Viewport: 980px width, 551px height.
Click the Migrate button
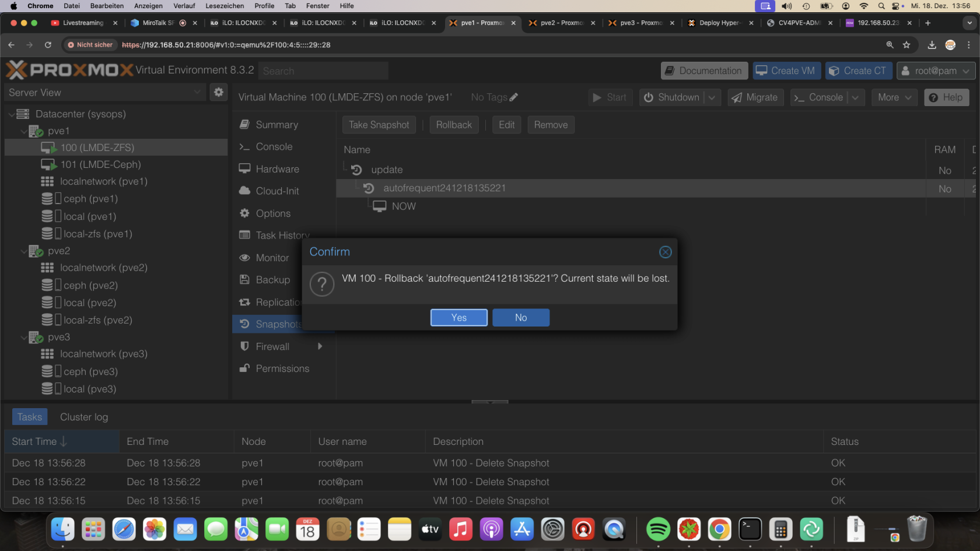(755, 97)
